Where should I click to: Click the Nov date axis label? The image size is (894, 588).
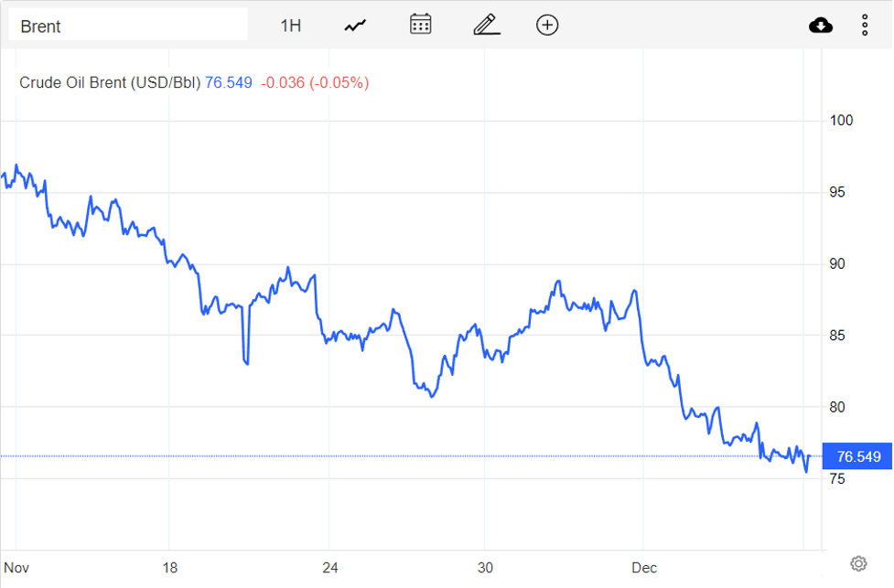(16, 568)
